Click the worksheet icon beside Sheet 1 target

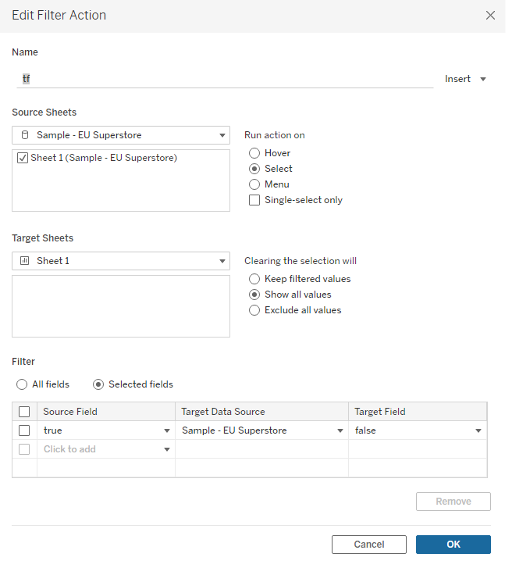(24, 261)
